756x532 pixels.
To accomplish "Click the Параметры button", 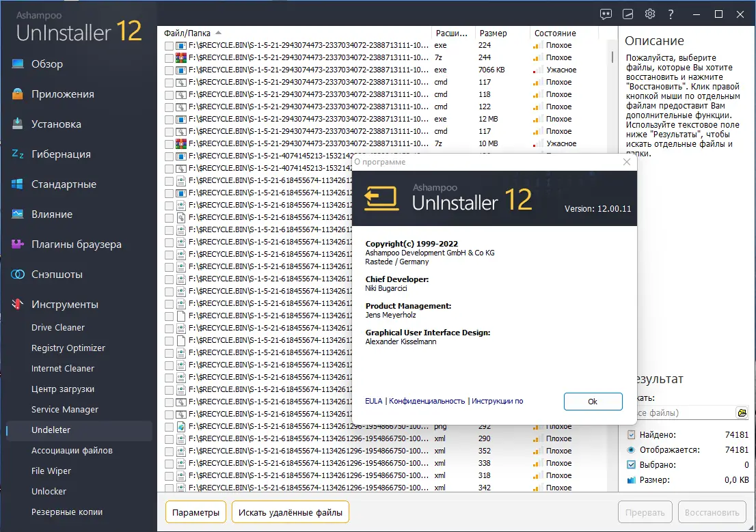I will [x=195, y=512].
